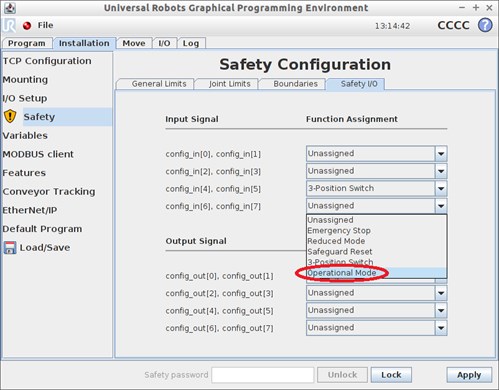Click the config_in[6], config_in[7] label
The image size is (499, 390).
pyautogui.click(x=213, y=206)
